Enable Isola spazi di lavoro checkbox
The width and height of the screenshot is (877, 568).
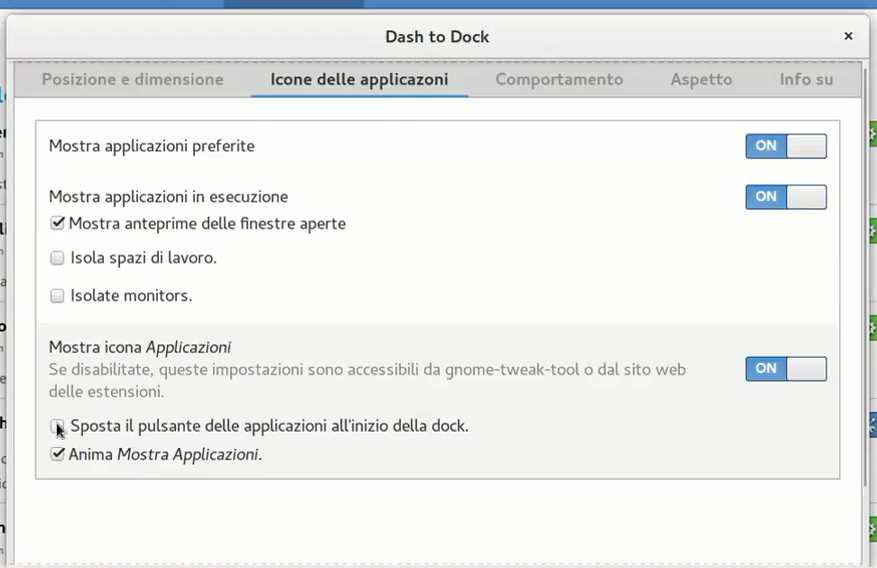point(58,259)
